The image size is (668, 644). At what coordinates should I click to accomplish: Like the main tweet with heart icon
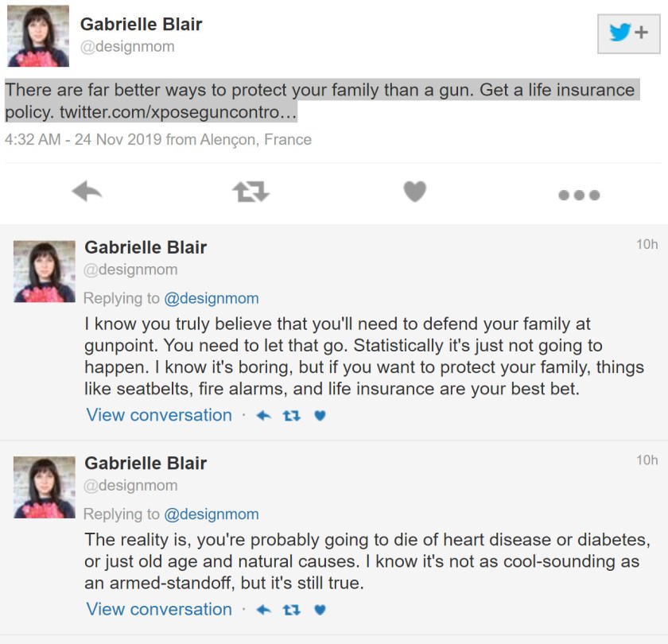[x=414, y=192]
